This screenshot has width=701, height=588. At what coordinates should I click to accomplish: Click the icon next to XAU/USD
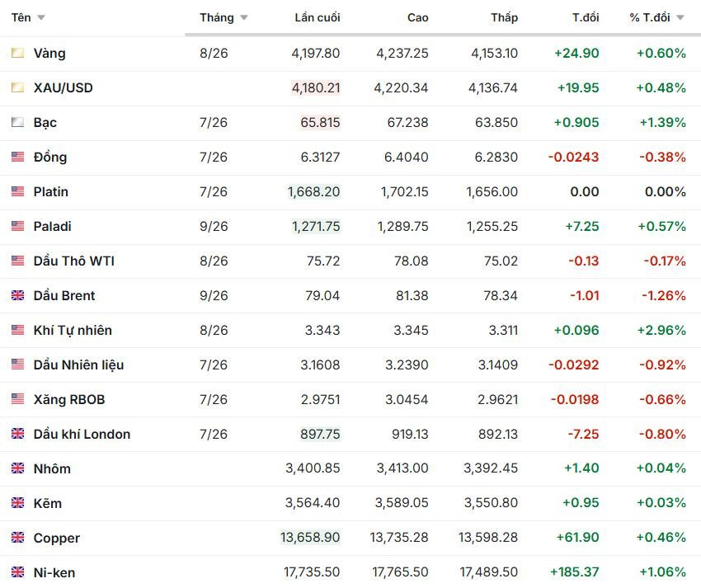click(18, 87)
